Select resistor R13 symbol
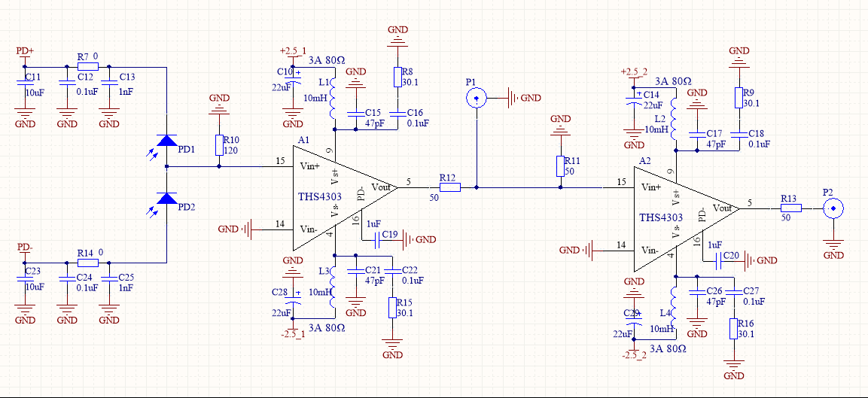Screen dimensions: 868x398 [792, 208]
